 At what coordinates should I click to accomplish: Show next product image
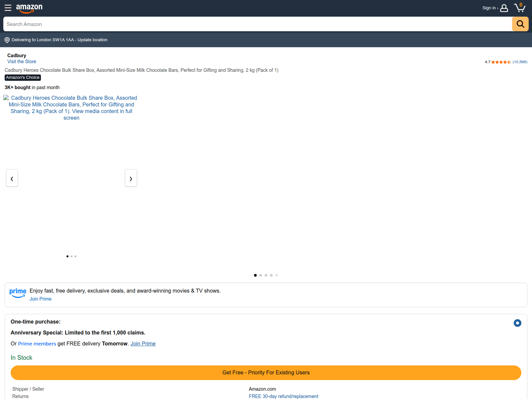click(x=131, y=178)
